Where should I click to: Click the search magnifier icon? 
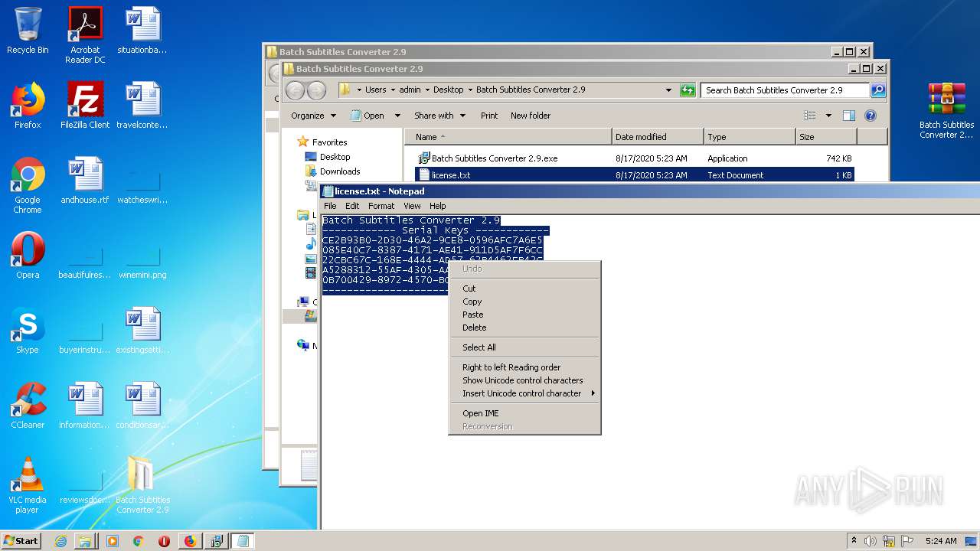click(878, 90)
